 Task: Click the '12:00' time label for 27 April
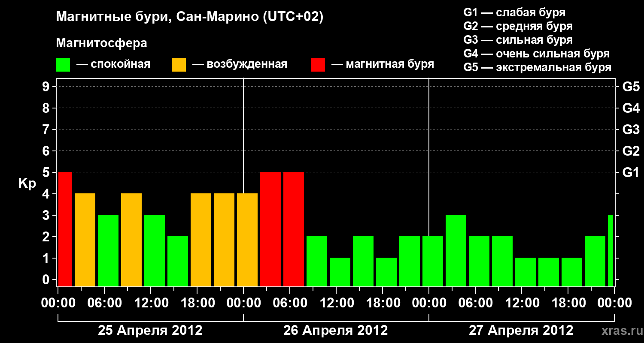click(522, 303)
